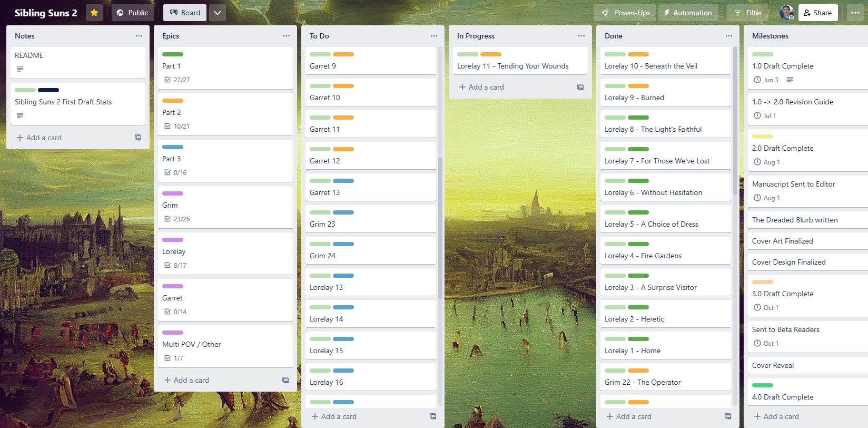Click the description icon on the 1.0 Draft Complete card

point(790,80)
